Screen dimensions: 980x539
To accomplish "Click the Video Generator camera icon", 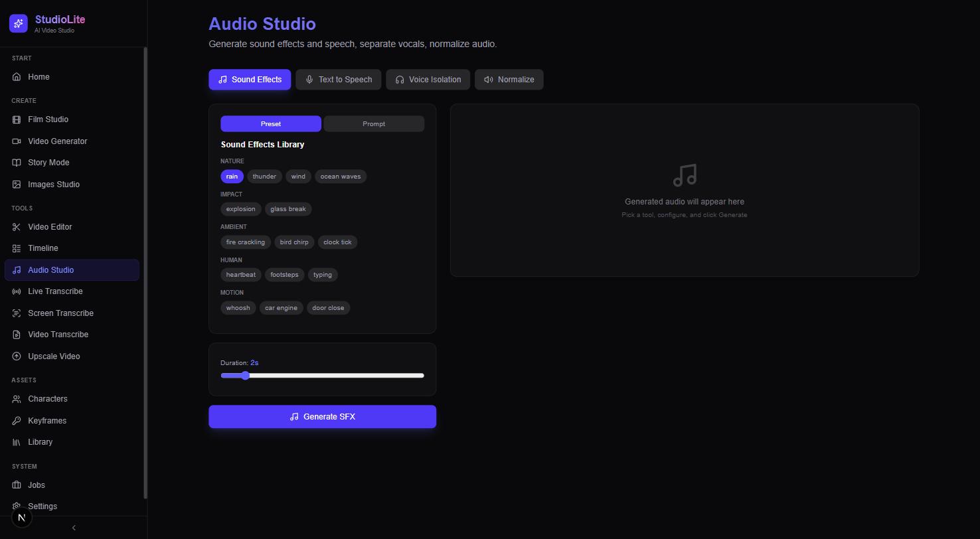I will tap(17, 141).
